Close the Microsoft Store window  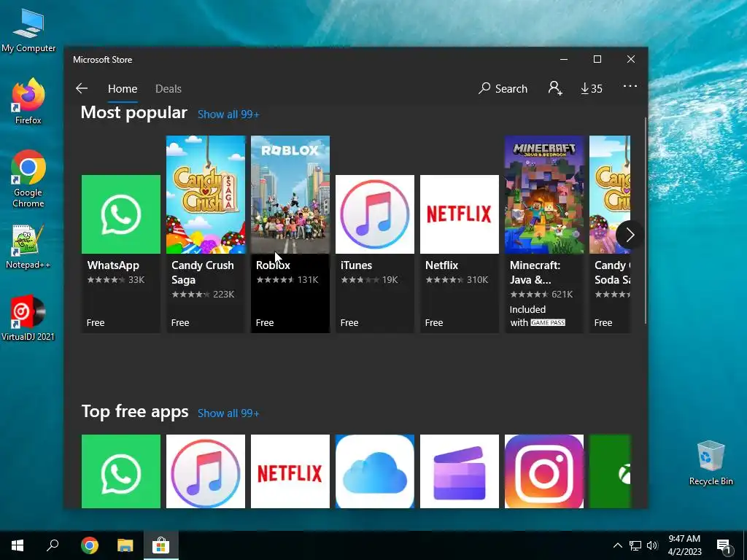pos(631,60)
